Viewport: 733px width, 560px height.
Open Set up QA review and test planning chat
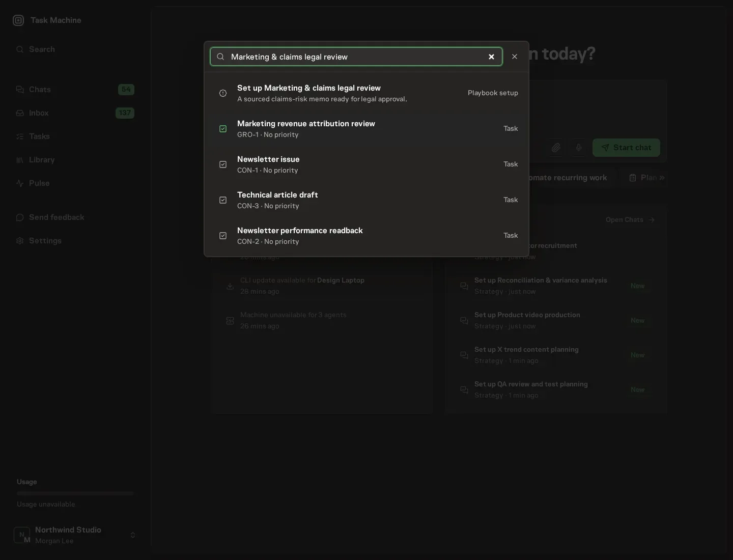pos(556,390)
